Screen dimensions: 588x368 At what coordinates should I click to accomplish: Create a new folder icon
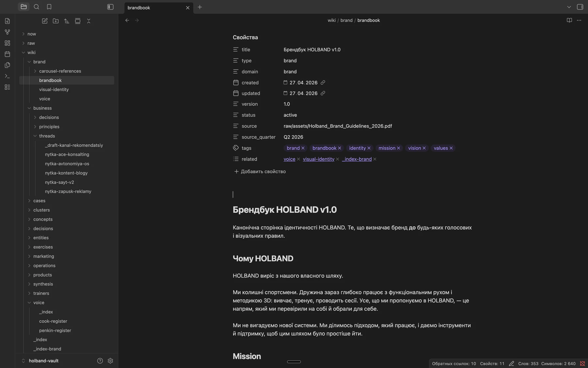pos(56,21)
